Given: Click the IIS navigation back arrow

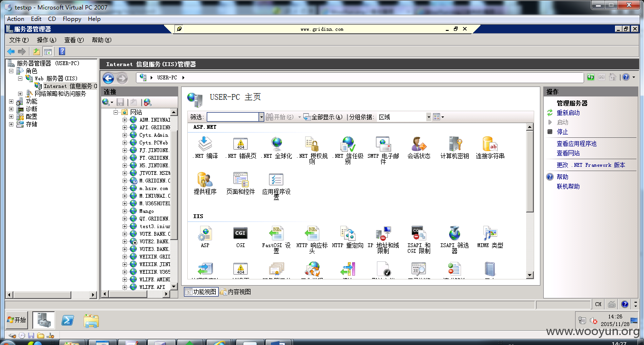Looking at the screenshot, I should [108, 78].
